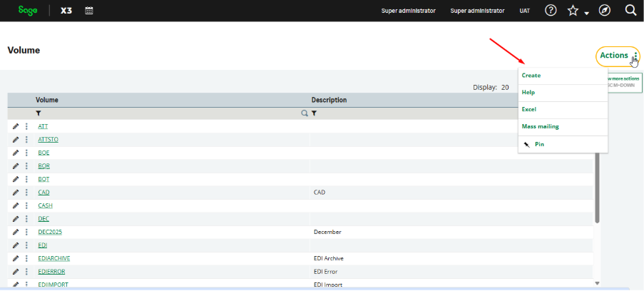Click the Volume column filter icon

tap(39, 113)
